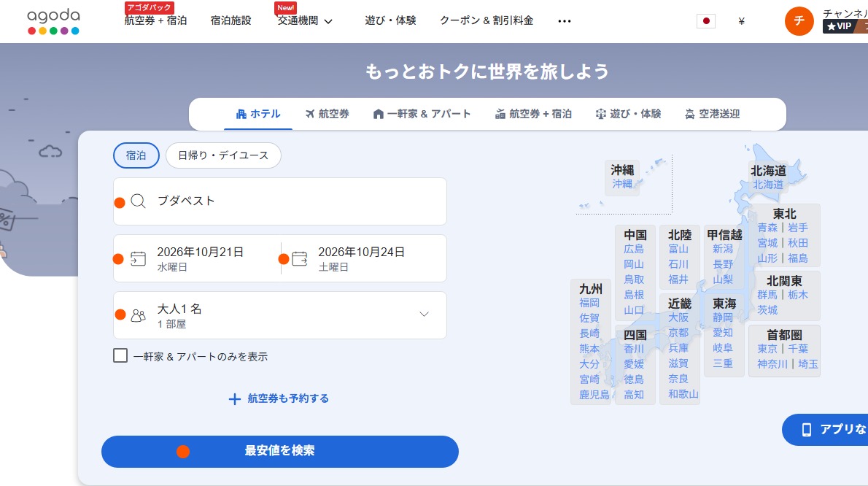
Task: Select 富山 prefecture link
Action: (678, 249)
